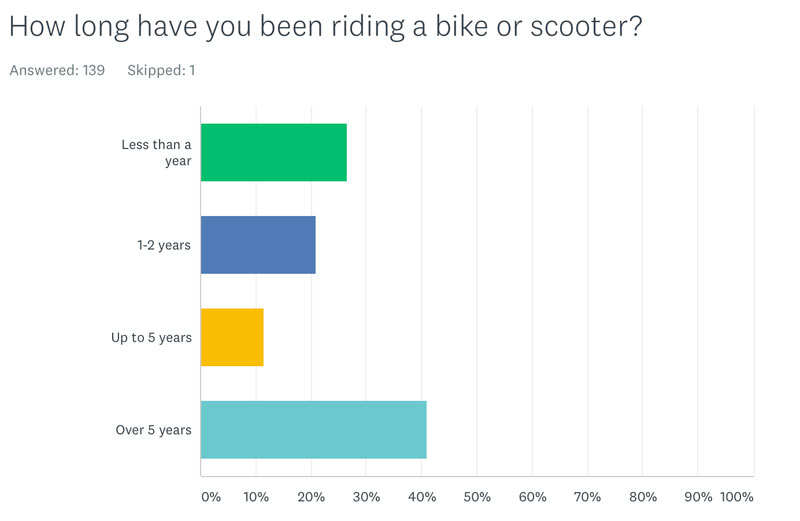
Task: Click the 20% axis tick label
Action: pyautogui.click(x=311, y=497)
